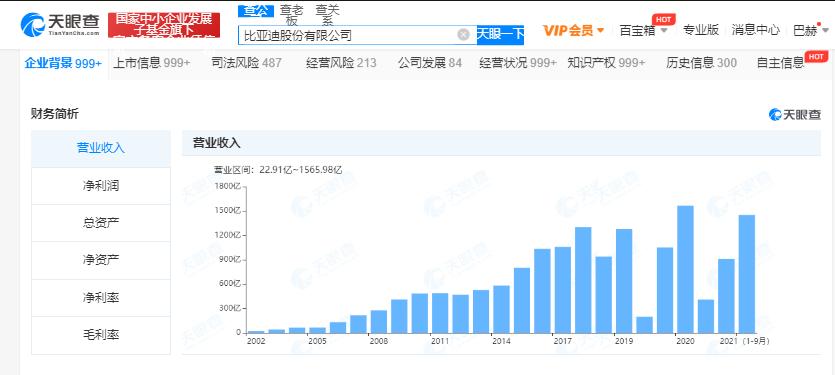Click the 财务简析 section heading
835x375 pixels.
tap(55, 114)
